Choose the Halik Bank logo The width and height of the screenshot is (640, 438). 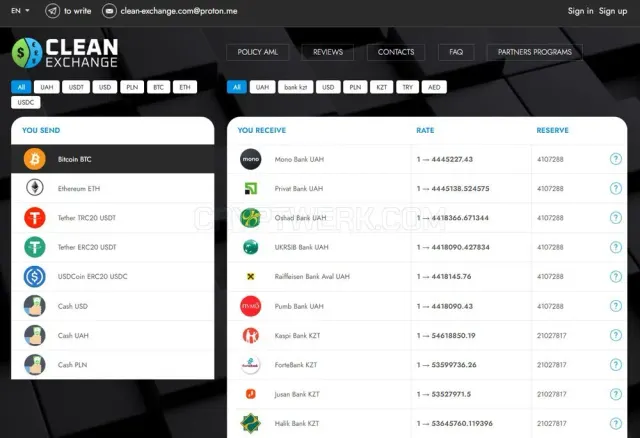(x=251, y=423)
